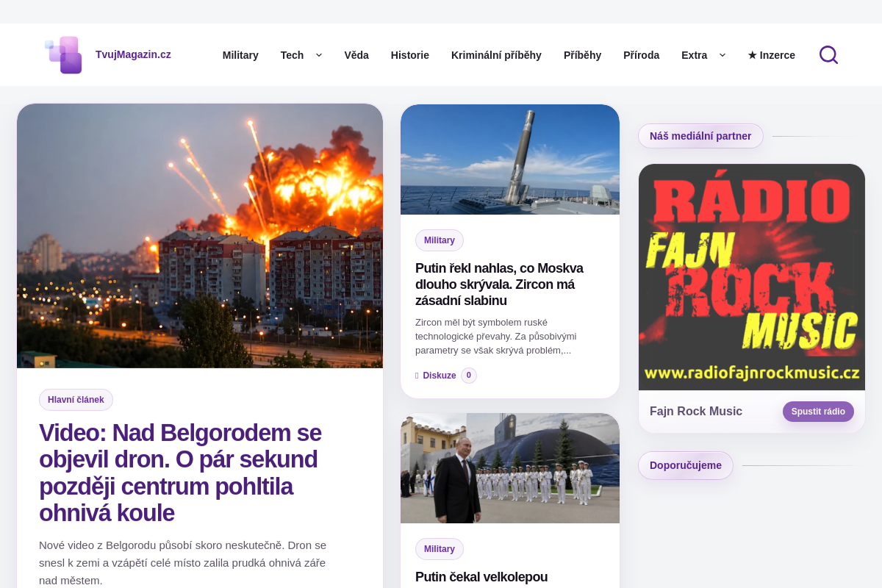Open headline Video: Nad Belgorodem se objevil dron
The image size is (882, 588).
tap(182, 473)
